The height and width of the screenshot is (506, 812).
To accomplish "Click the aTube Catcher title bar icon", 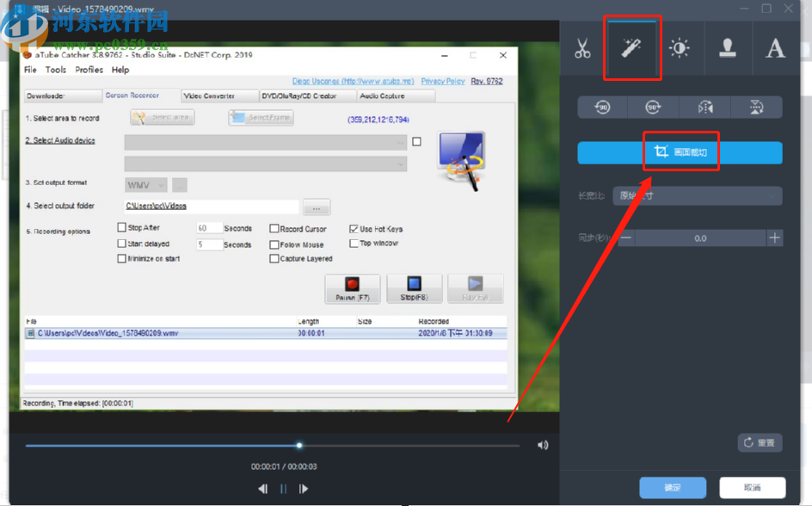I will [27, 54].
